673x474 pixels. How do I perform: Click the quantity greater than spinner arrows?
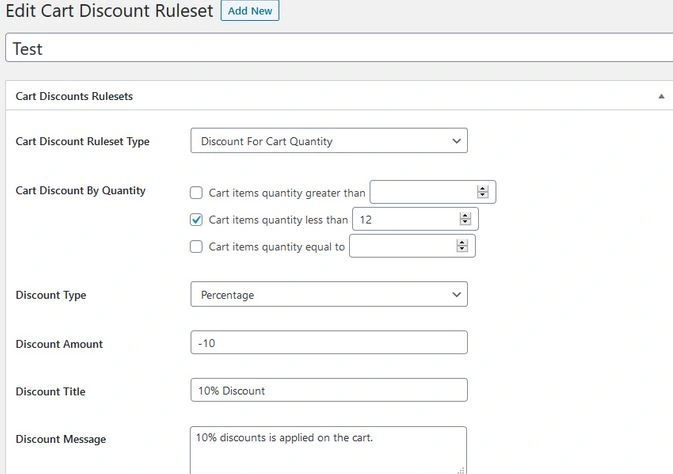[x=482, y=192]
